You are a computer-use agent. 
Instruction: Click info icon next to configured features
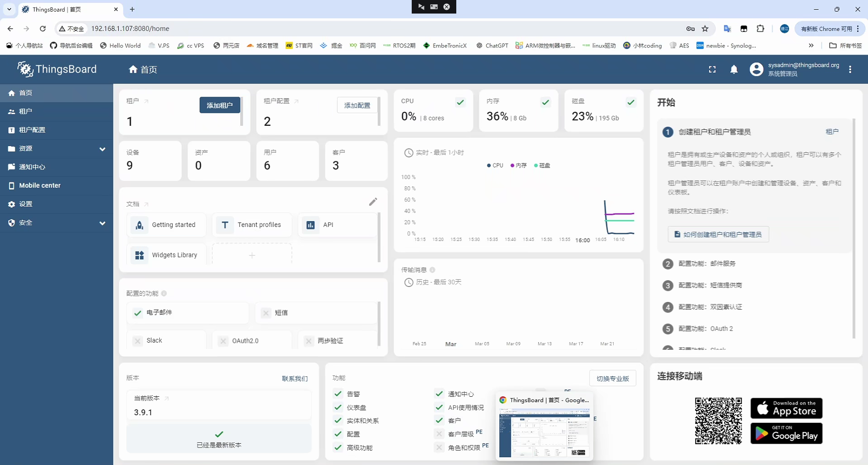click(164, 293)
